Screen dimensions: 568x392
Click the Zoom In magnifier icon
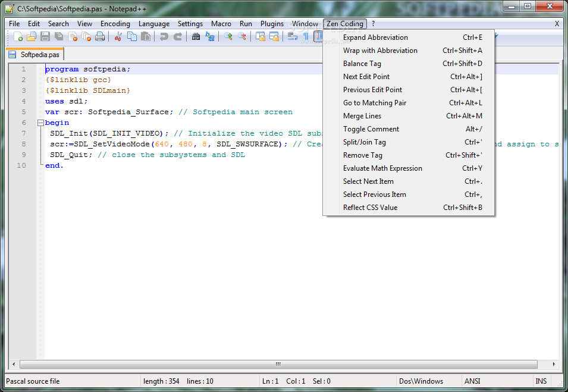click(228, 37)
